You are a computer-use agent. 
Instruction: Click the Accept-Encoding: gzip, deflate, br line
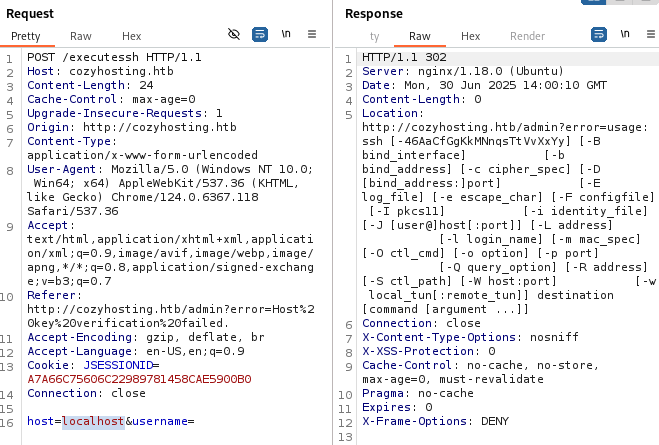(146, 337)
